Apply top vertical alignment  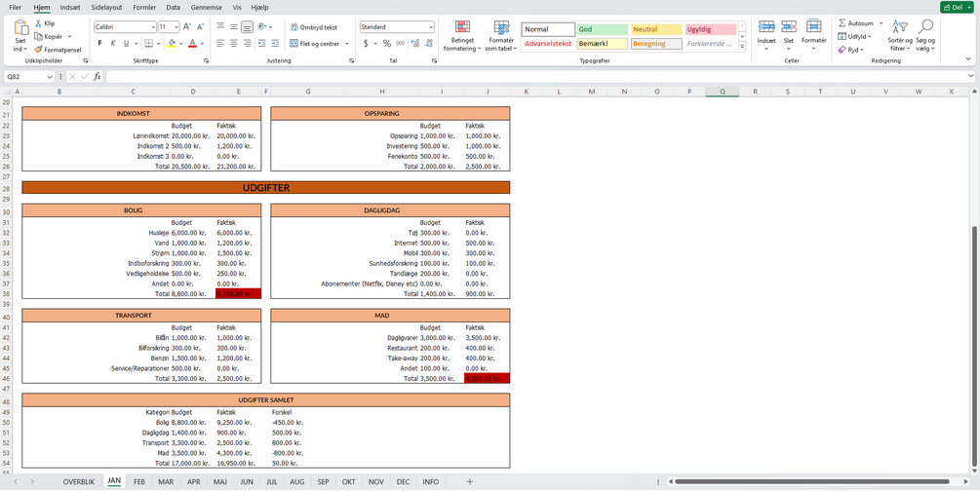click(220, 27)
